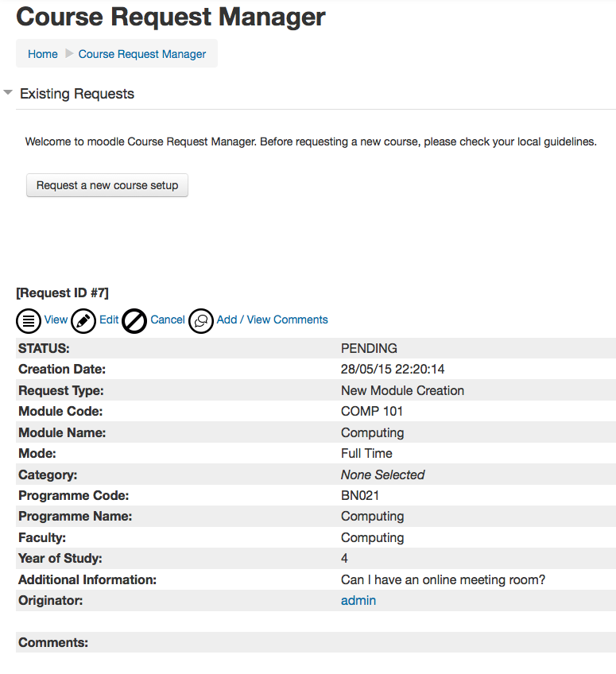This screenshot has height=674, width=616.
Task: Click the Course Request Manager page heading
Action: [171, 17]
